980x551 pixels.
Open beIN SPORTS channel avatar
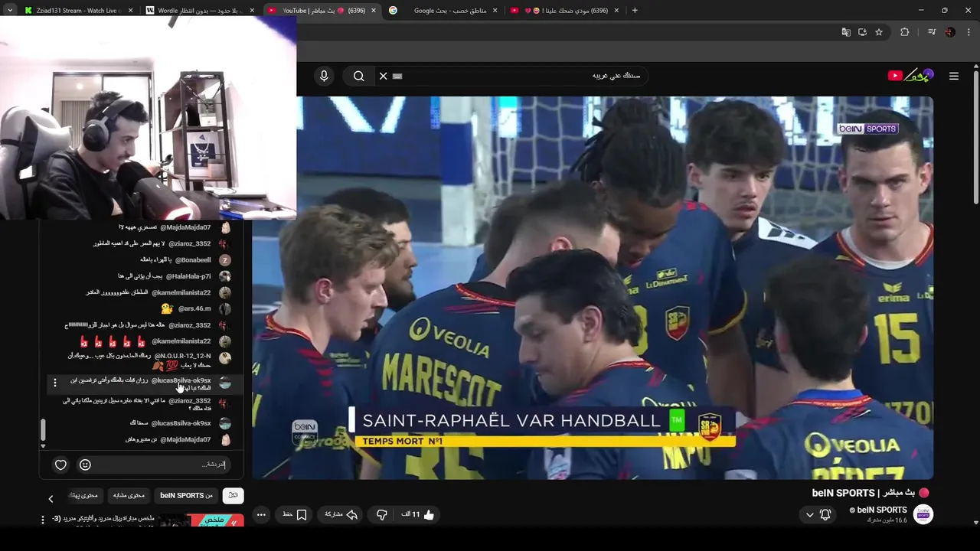(923, 514)
